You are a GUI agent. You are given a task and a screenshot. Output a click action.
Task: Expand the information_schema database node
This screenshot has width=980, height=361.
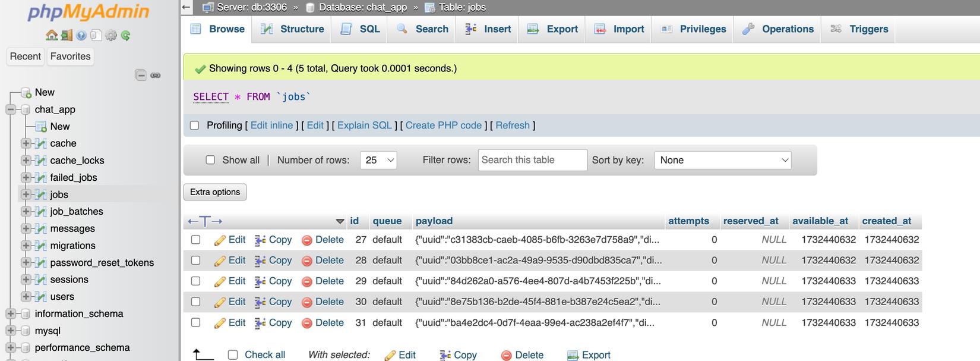[x=11, y=313]
